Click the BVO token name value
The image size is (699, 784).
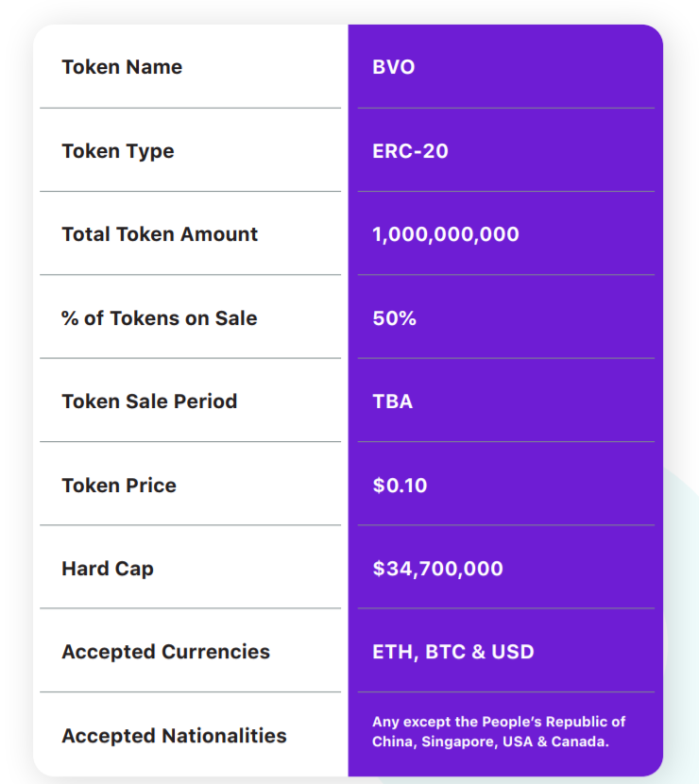point(394,67)
